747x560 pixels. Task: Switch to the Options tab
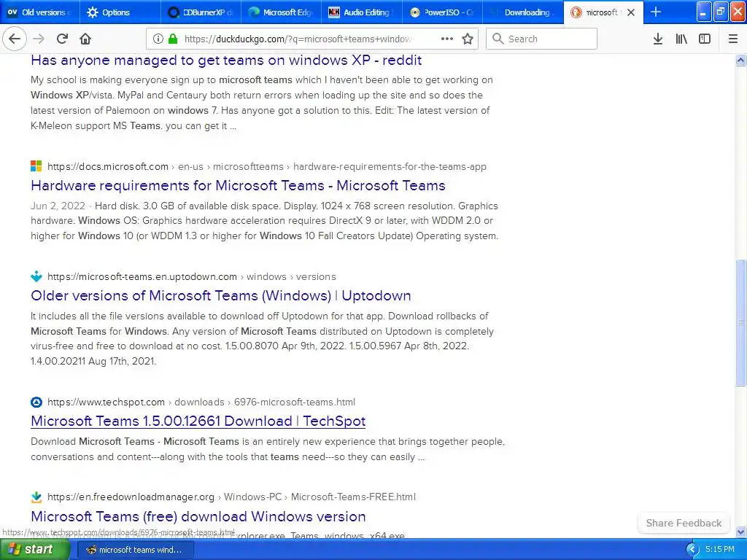point(119,12)
